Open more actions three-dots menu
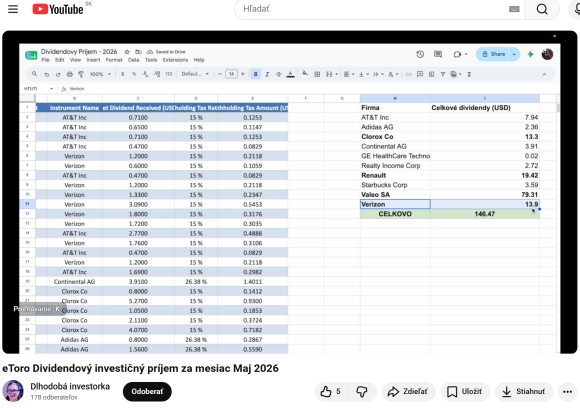Screen dimensions: 580x409 [567, 391]
